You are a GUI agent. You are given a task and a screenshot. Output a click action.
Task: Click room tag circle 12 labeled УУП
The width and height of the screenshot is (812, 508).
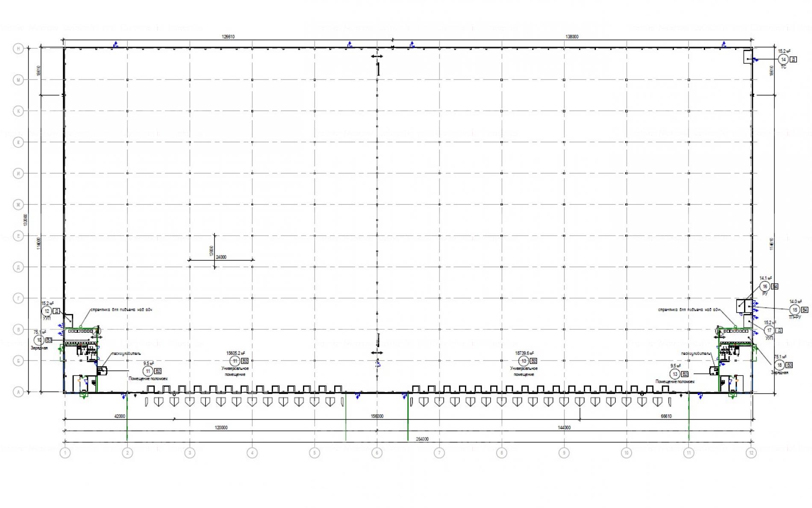point(47,311)
